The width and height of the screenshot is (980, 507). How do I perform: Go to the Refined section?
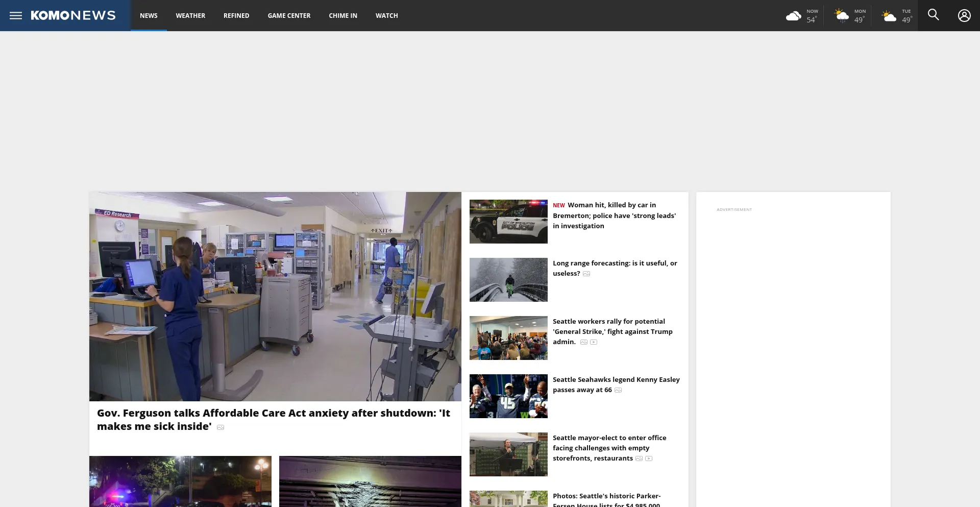point(236,16)
